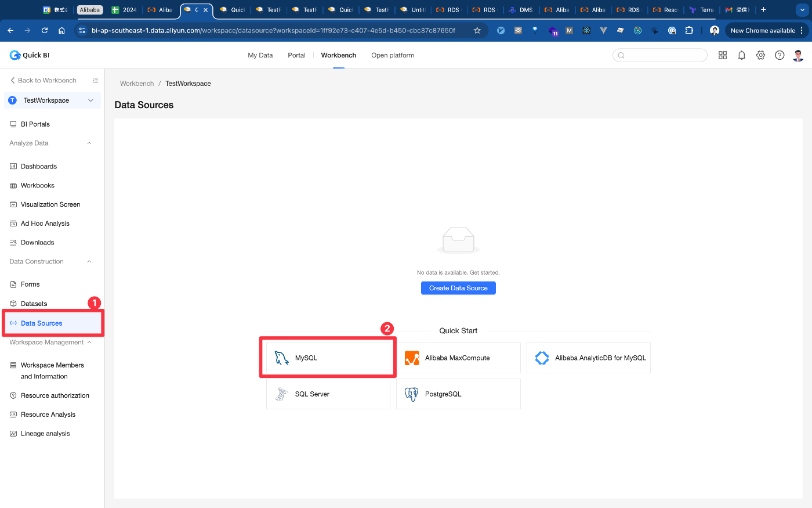Switch to the DMS browser tab
The width and height of the screenshot is (812, 508).
click(521, 10)
